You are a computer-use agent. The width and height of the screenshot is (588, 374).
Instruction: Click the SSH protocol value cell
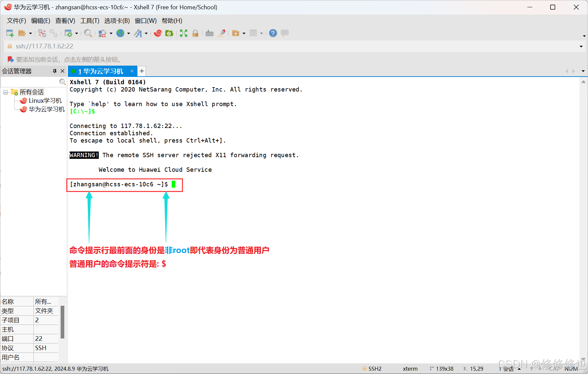tap(46, 348)
